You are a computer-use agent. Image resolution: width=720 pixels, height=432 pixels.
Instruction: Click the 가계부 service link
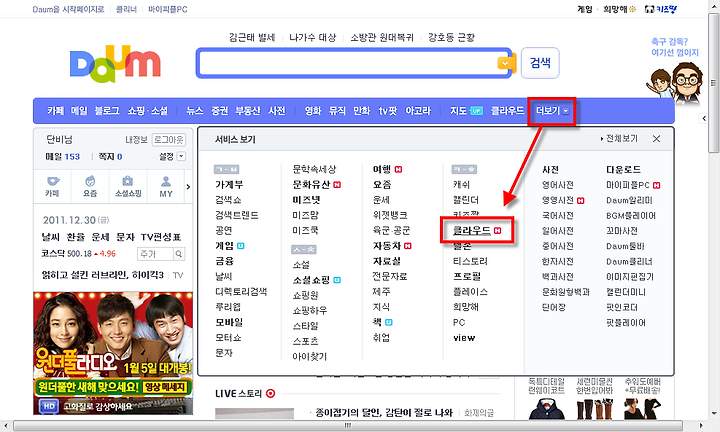(x=229, y=185)
